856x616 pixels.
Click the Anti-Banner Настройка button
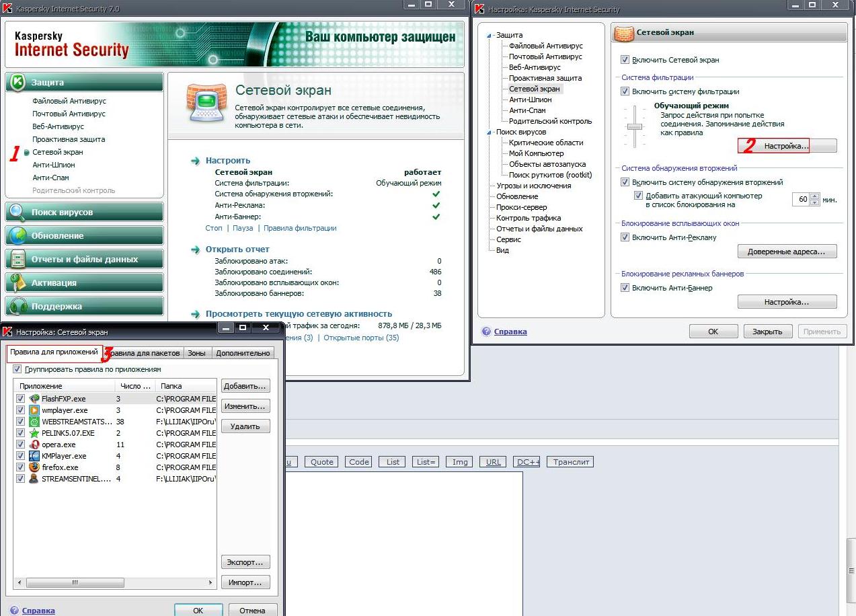(787, 302)
